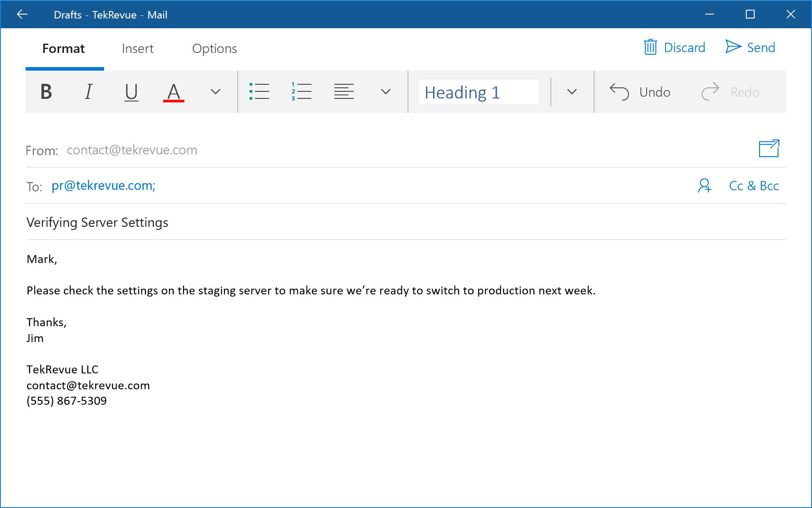812x508 pixels.
Task: Add a contact to recipients
Action: pos(704,185)
